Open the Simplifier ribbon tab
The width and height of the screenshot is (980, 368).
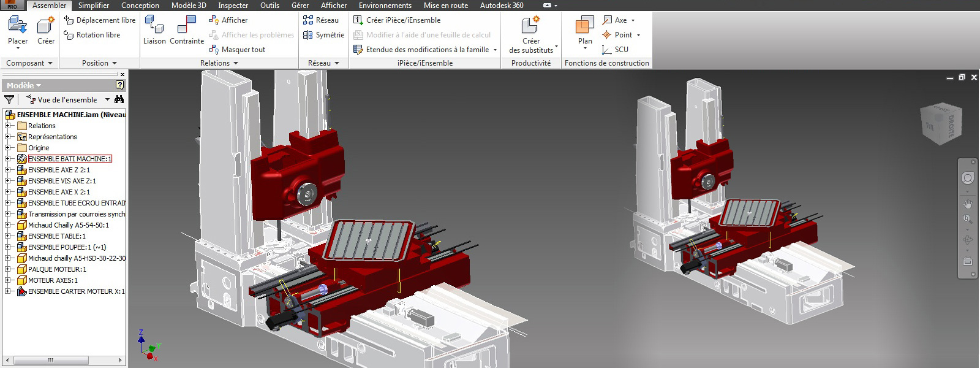click(x=94, y=6)
